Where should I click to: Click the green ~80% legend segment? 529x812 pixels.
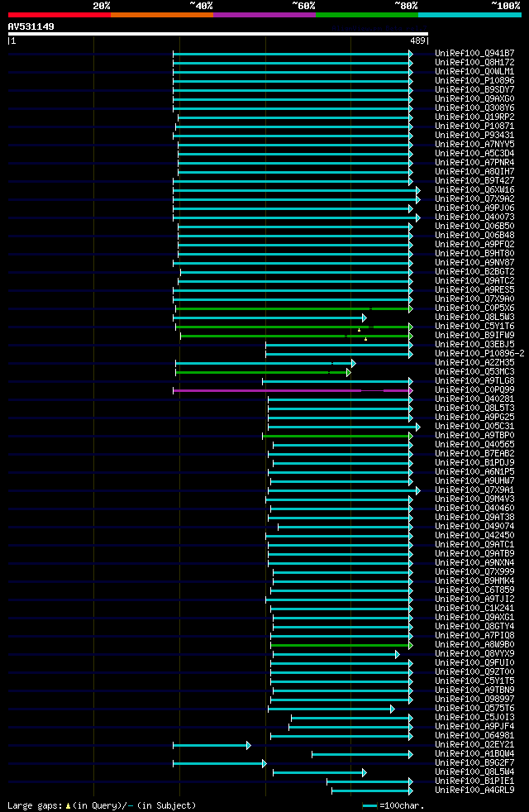366,15
